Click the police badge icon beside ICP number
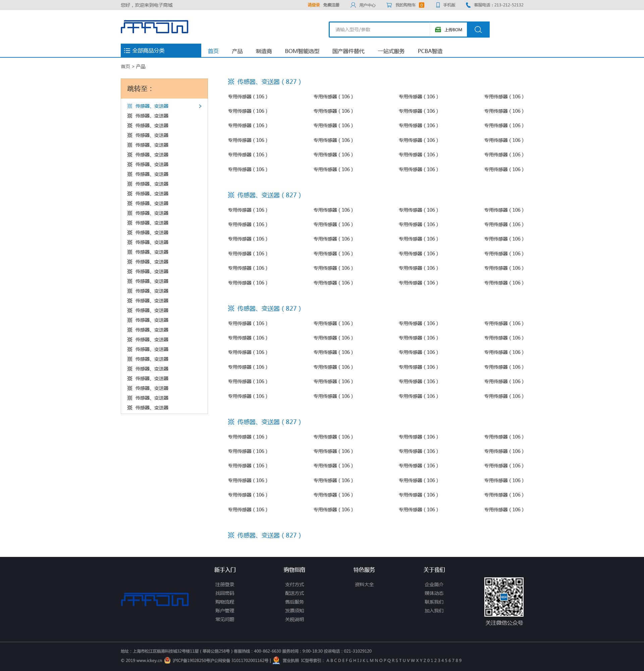Viewport: 644px width, 671px height. pos(167,660)
